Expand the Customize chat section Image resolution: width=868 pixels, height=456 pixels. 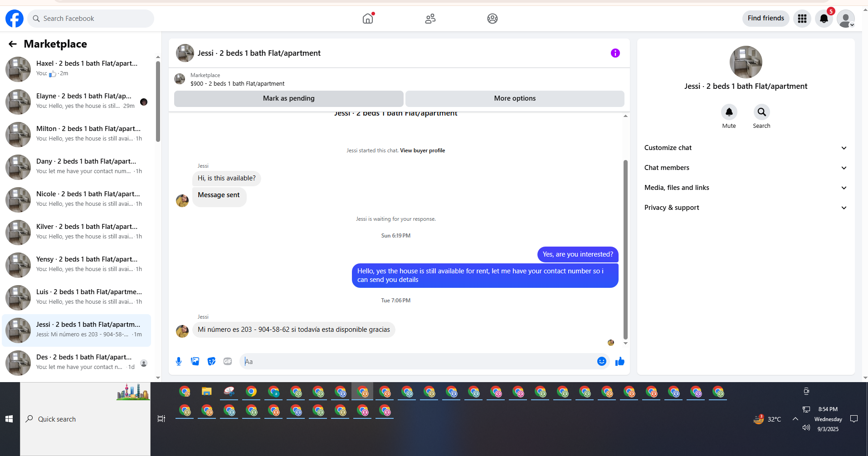746,148
